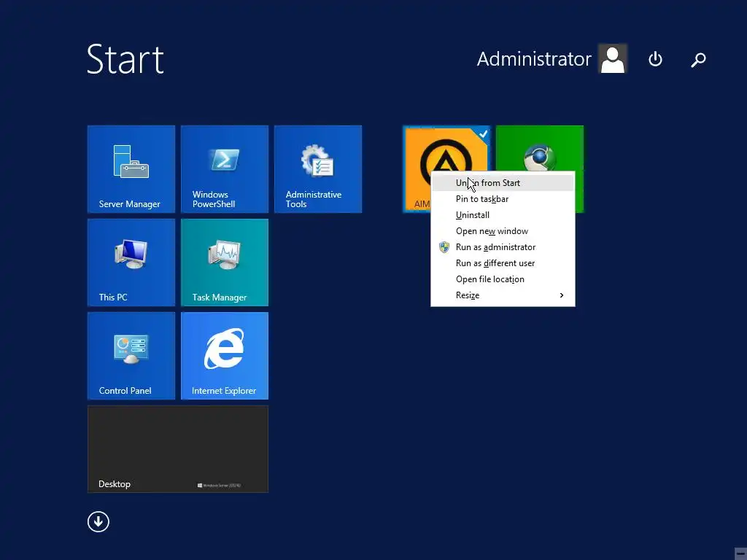Open the Administrative Tools tile
This screenshot has height=560, width=747.
[x=318, y=169]
